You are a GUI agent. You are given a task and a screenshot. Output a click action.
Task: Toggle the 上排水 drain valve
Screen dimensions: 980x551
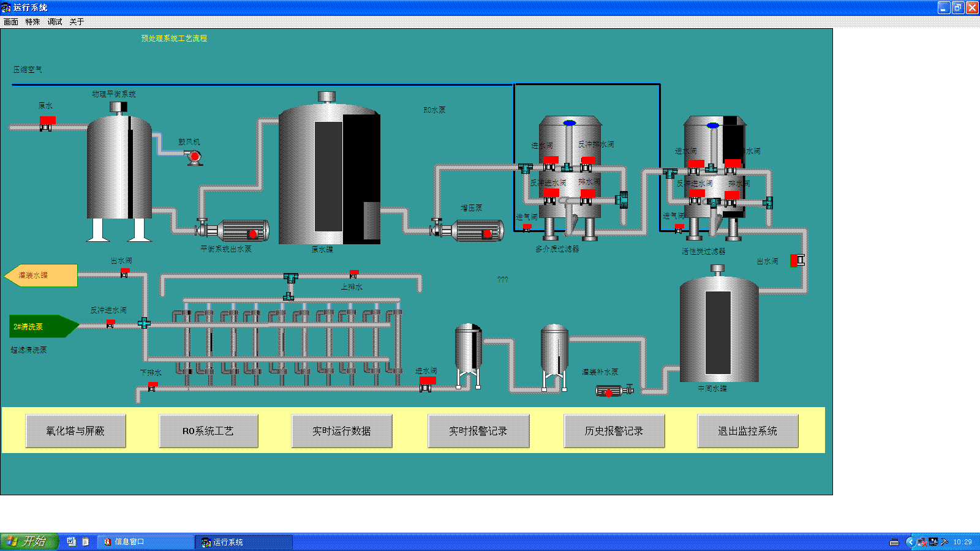point(353,274)
